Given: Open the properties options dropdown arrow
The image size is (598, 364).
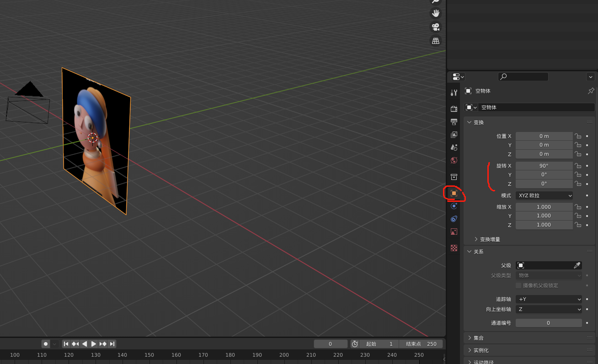Looking at the screenshot, I should [590, 77].
